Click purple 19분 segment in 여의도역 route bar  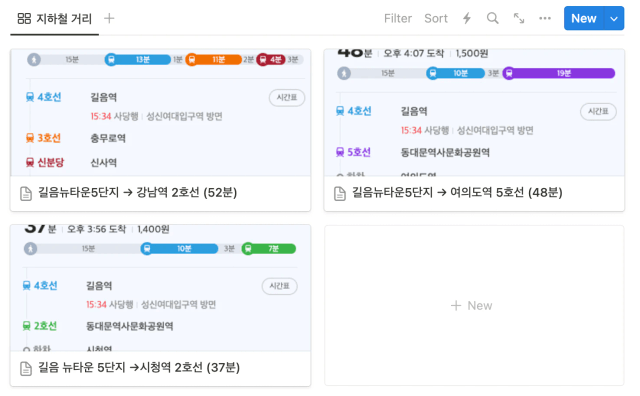pyautogui.click(x=559, y=73)
